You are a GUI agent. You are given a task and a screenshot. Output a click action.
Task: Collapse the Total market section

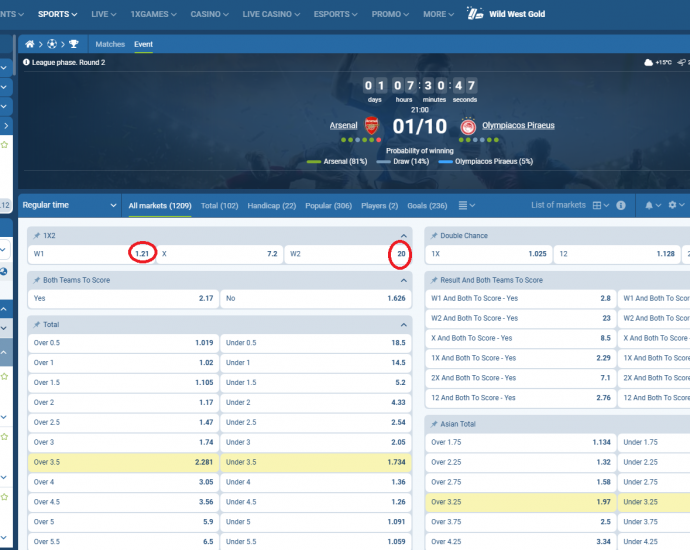point(404,325)
